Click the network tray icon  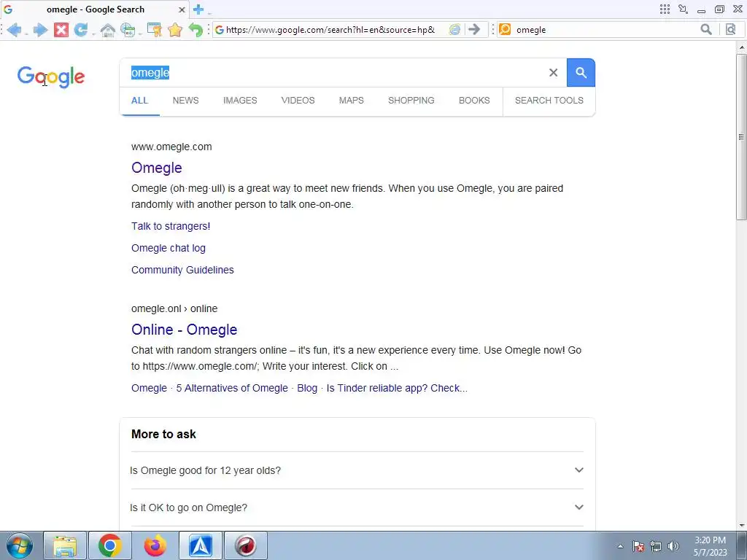[656, 546]
